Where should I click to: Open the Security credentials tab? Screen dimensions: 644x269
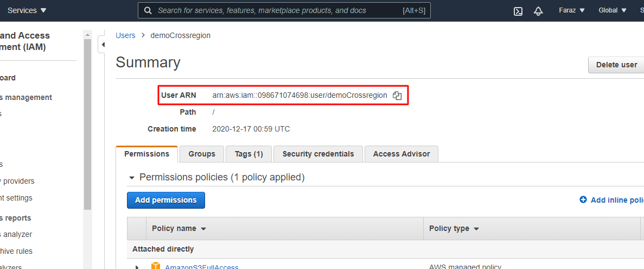(x=318, y=154)
